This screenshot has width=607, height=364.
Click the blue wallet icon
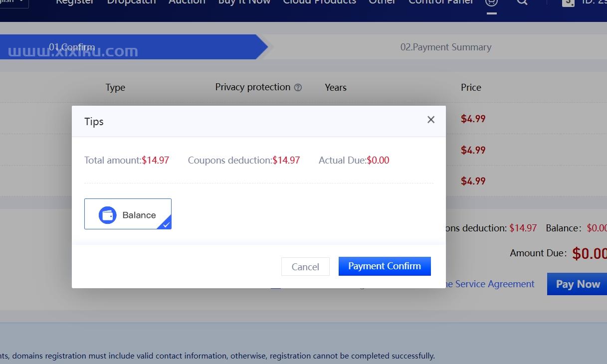107,215
